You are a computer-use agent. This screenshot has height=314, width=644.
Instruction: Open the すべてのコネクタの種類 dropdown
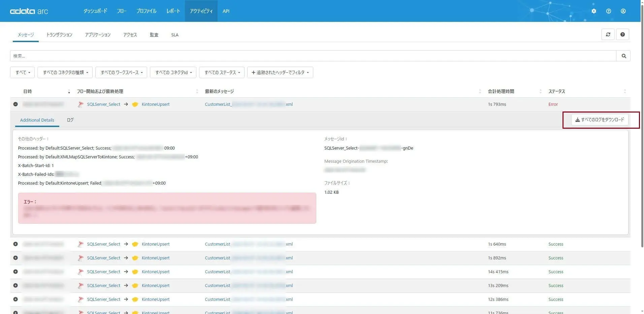[65, 72]
